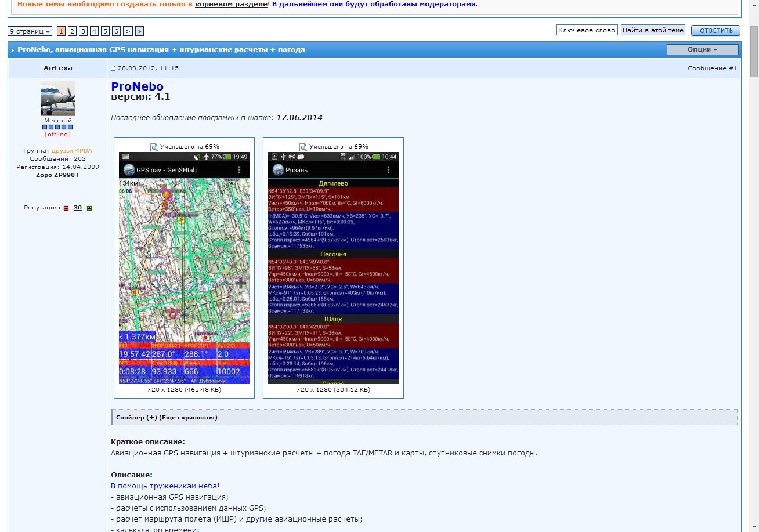Expand the 'Спойлер (+) (Еще скриншоты)' section
The width and height of the screenshot is (759, 532).
[424, 417]
